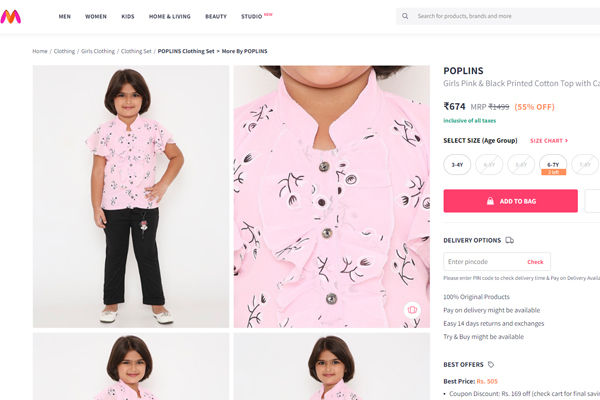
Task: Click the Check pincode link
Action: click(535, 262)
